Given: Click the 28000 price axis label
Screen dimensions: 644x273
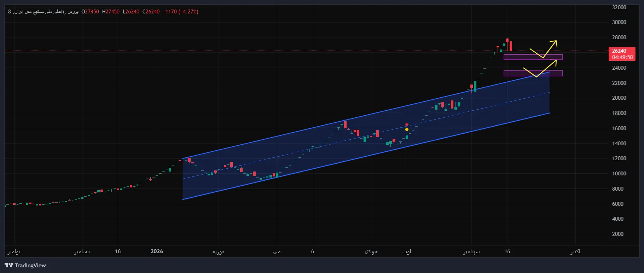Looking at the screenshot, I should pyautogui.click(x=619, y=37).
